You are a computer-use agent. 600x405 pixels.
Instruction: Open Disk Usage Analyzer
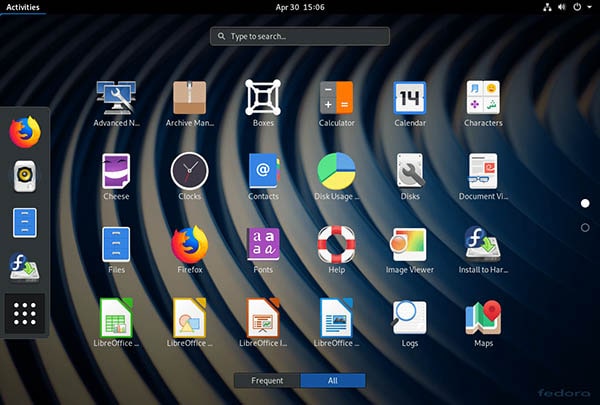336,172
